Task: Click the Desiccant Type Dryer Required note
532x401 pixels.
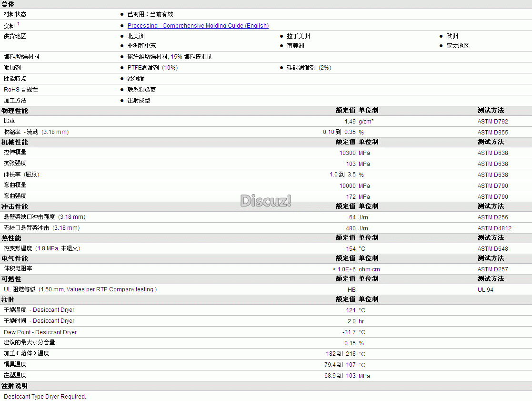Action: [x=45, y=397]
